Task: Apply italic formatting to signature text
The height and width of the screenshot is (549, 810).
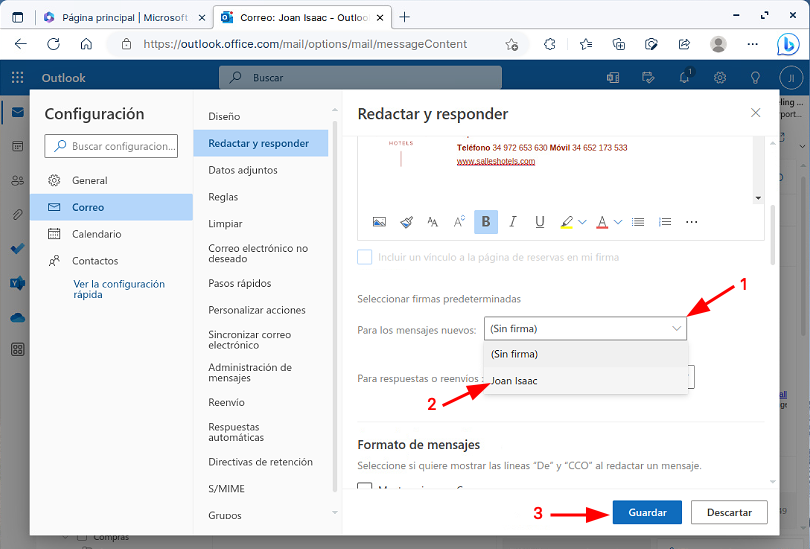Action: (x=513, y=222)
